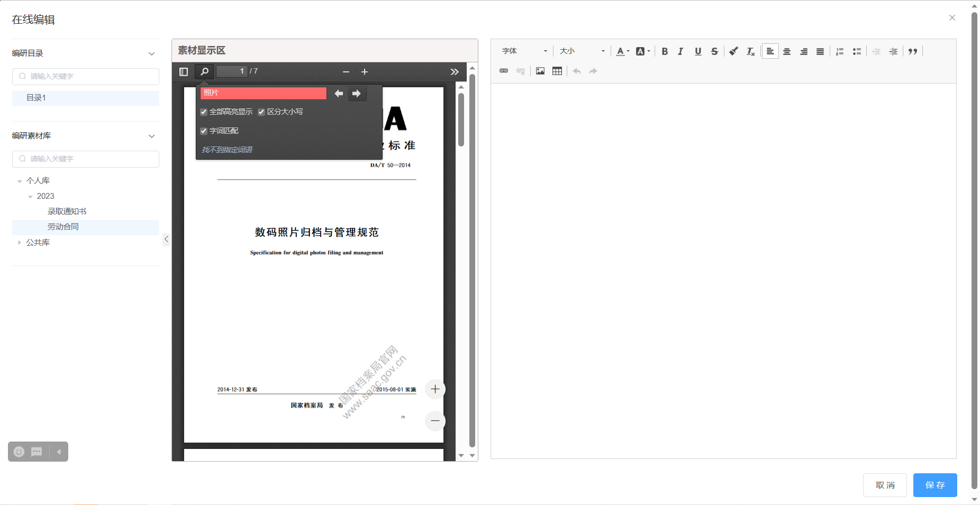The height and width of the screenshot is (505, 980).
Task: Insert a bulleted list
Action: 857,51
